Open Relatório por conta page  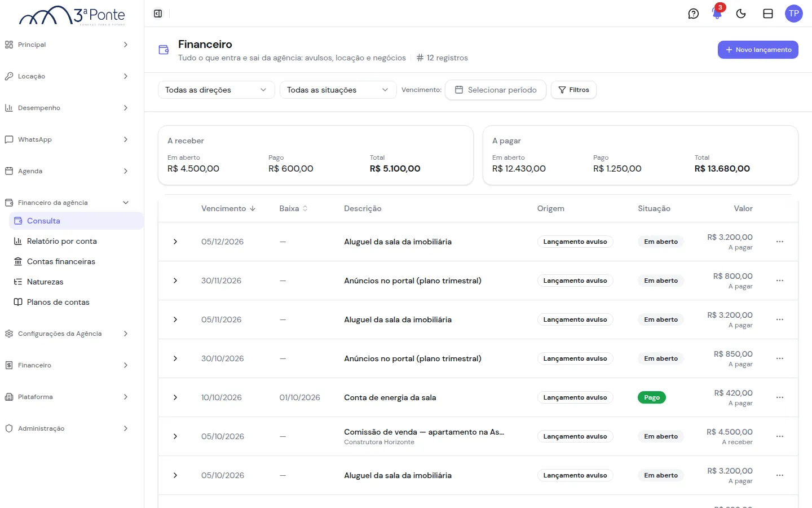76,241
